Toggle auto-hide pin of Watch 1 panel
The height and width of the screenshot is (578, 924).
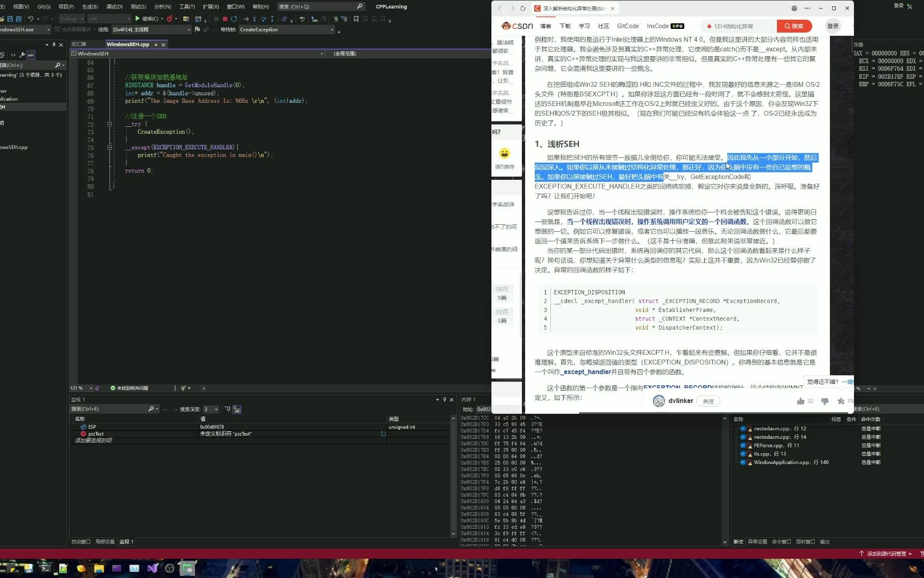(x=444, y=400)
